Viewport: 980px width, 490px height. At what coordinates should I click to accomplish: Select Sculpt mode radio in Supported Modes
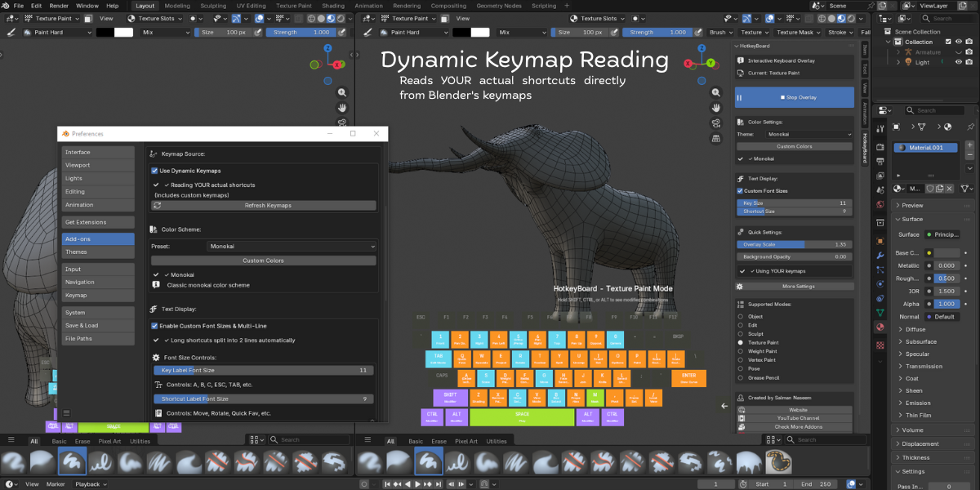click(741, 334)
